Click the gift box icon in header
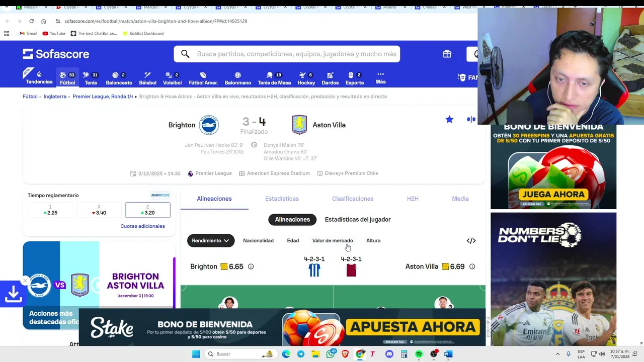Viewport: 644px width, 362px height. coord(447,54)
